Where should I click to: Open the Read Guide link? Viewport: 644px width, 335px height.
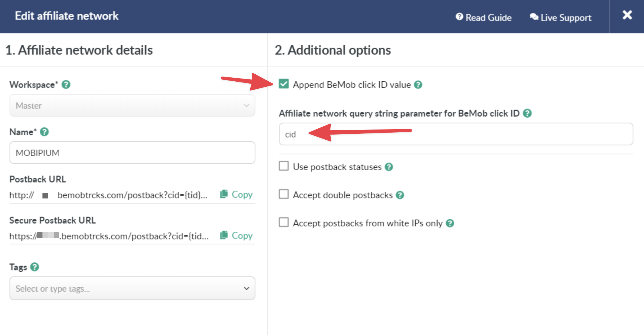pos(484,17)
